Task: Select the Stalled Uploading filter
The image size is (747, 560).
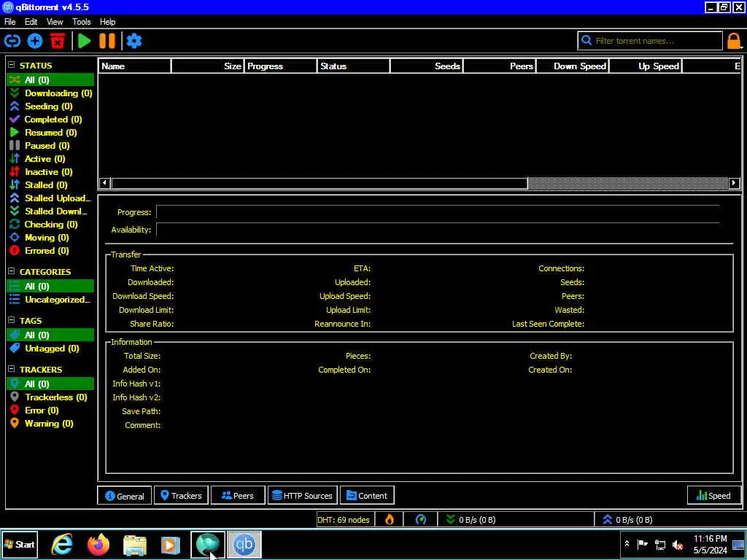Action: coord(50,198)
